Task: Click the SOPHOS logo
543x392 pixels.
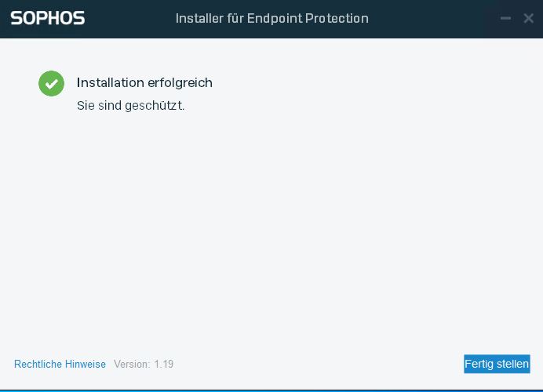Action: (48, 18)
